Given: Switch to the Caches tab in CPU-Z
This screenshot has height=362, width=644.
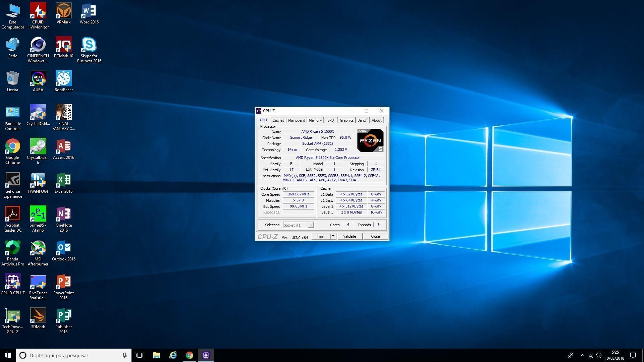Looking at the screenshot, I should tap(278, 120).
